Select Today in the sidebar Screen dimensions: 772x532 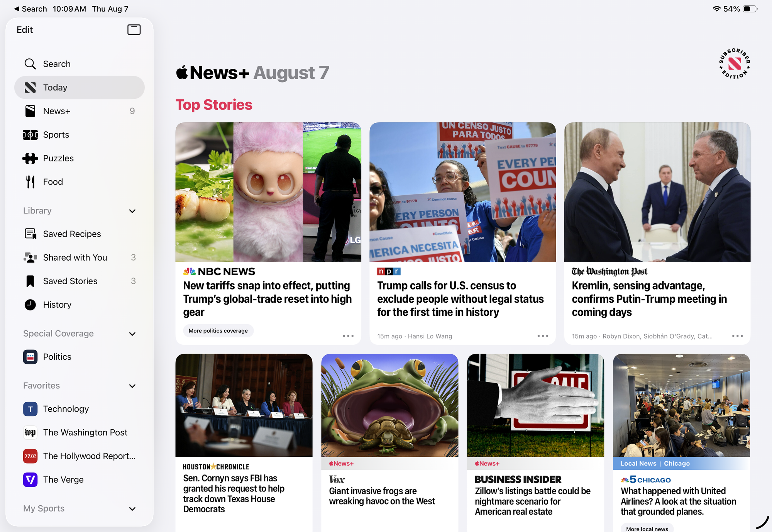click(x=80, y=88)
